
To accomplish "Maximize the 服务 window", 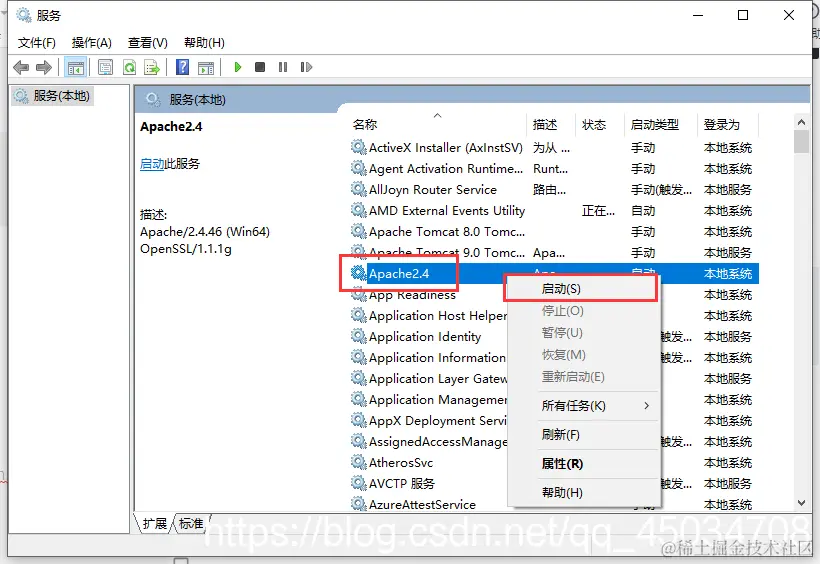I will click(x=743, y=15).
